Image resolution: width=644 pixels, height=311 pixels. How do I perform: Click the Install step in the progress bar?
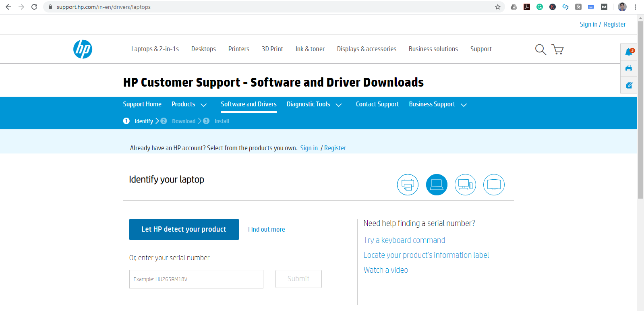216,121
